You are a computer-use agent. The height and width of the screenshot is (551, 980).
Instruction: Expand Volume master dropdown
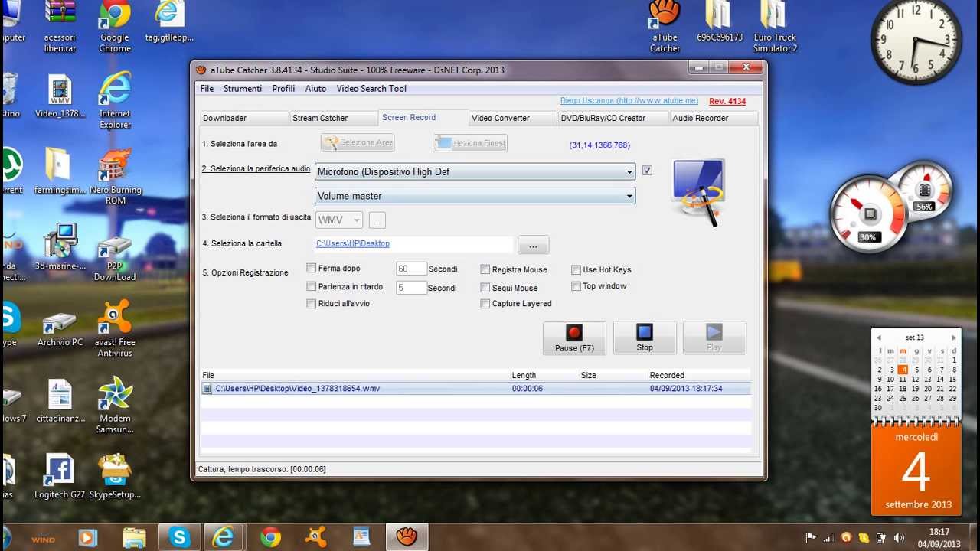[x=629, y=196]
